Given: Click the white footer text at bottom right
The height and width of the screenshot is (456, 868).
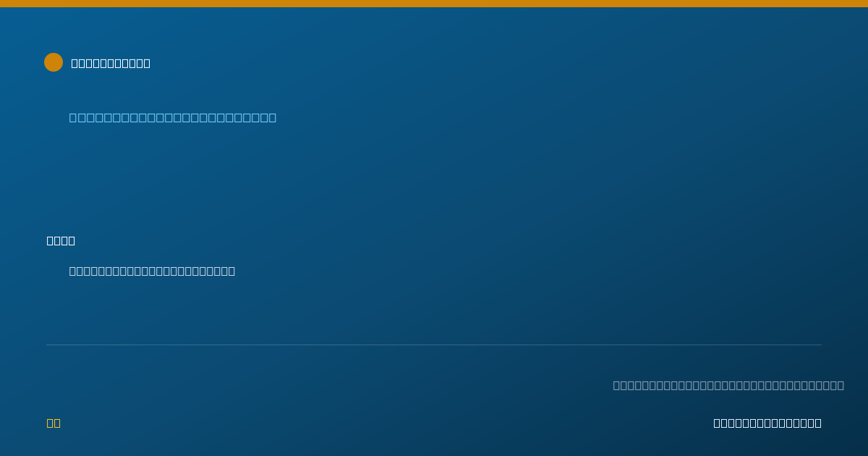Looking at the screenshot, I should point(767,423).
